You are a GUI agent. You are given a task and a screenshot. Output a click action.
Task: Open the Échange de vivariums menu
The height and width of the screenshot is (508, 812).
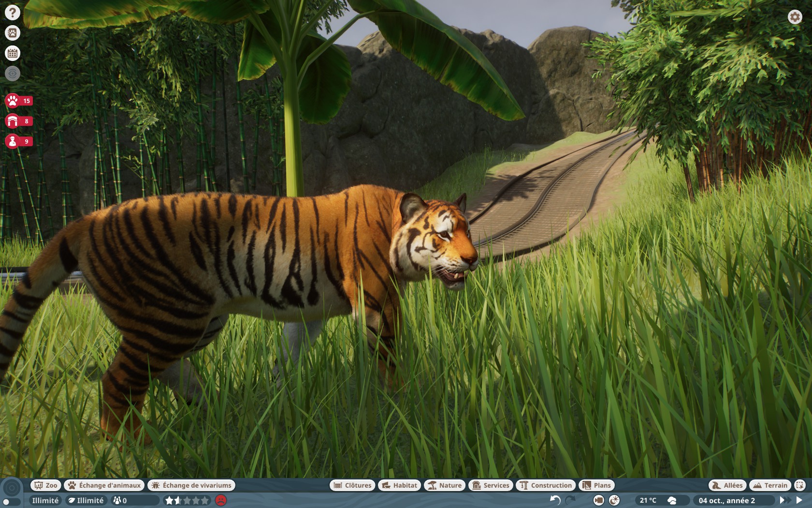[191, 485]
